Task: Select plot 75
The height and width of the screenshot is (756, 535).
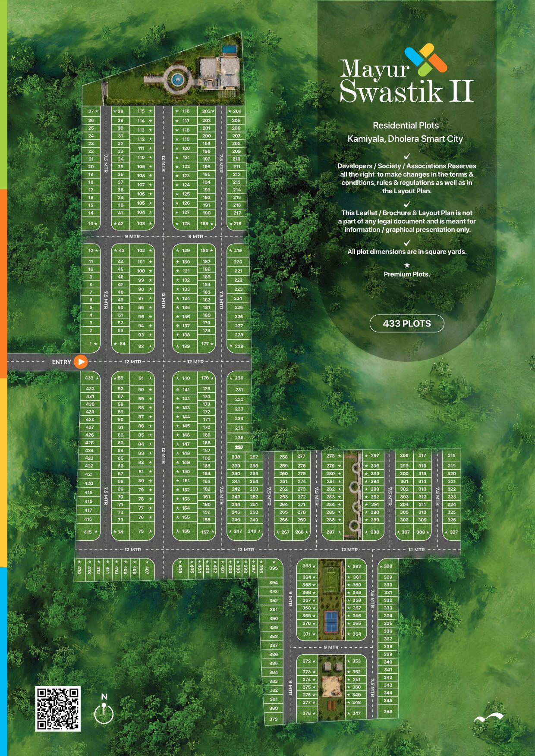Action: (x=143, y=531)
